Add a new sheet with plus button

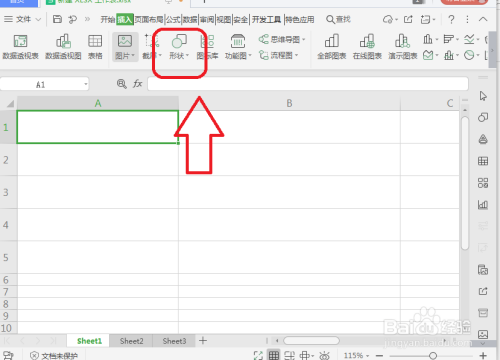pyautogui.click(x=203, y=341)
